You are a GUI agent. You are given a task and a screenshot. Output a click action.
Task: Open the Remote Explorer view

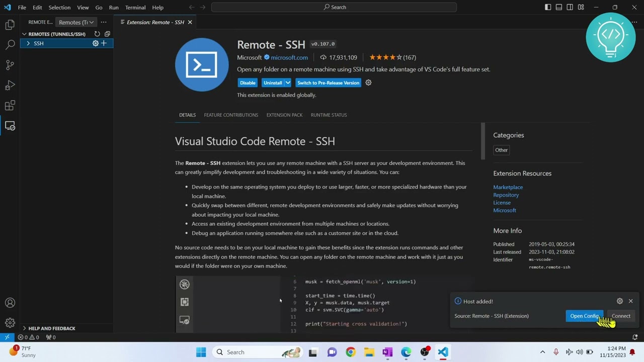pos(10,126)
